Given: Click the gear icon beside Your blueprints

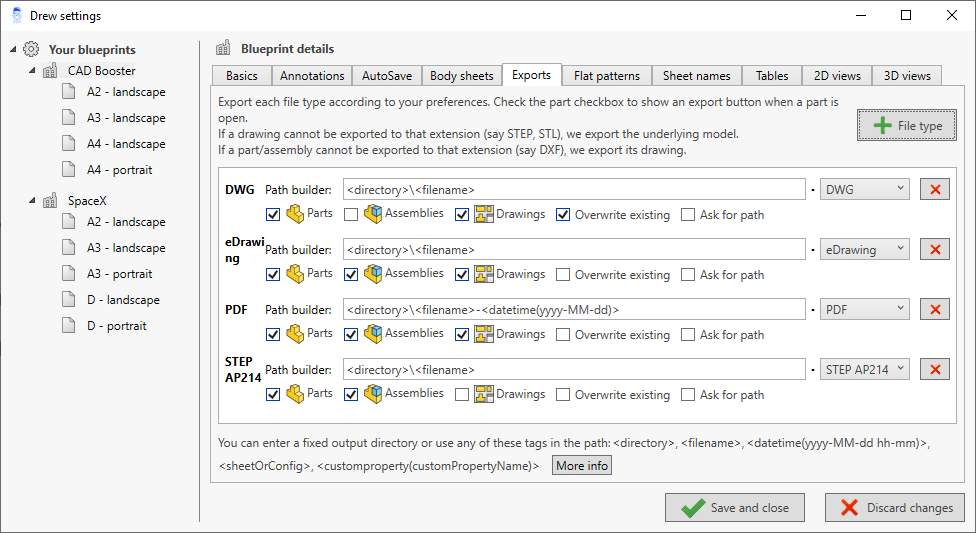Looking at the screenshot, I should point(32,49).
